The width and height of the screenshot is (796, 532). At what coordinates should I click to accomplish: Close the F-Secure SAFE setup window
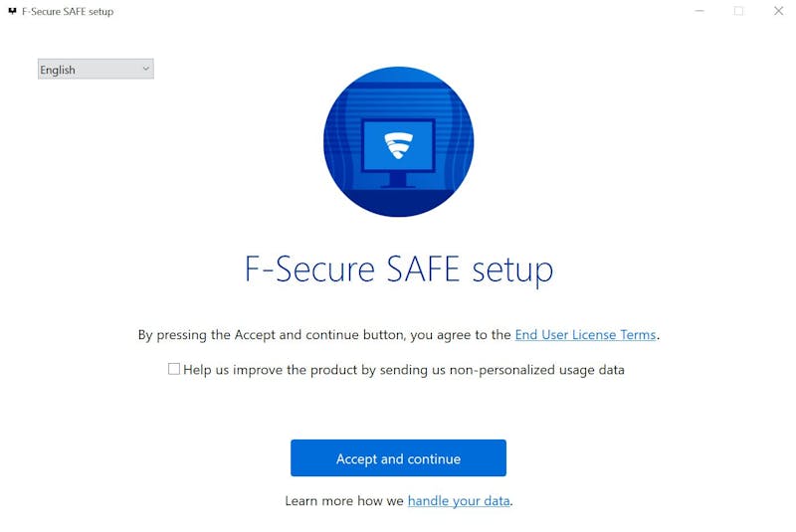point(778,12)
